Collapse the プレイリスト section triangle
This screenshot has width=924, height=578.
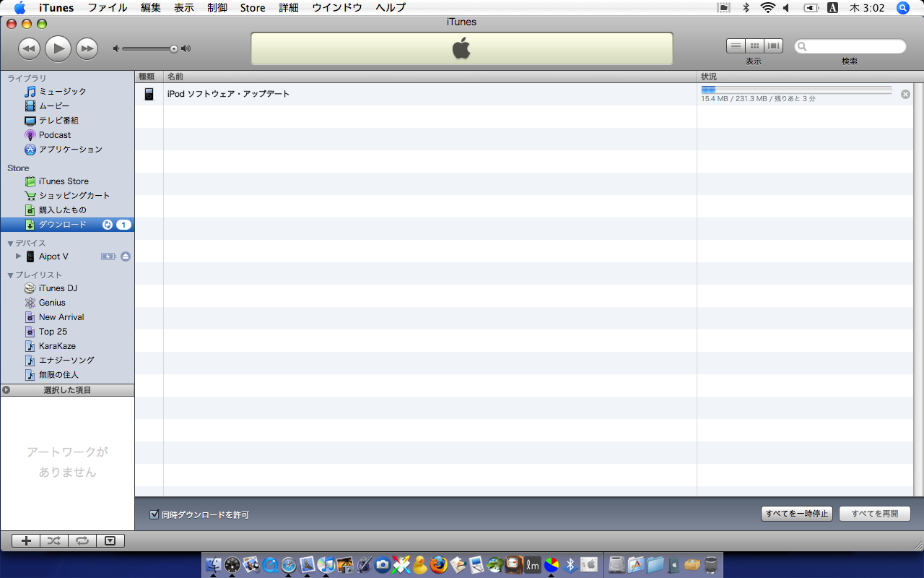click(x=10, y=275)
